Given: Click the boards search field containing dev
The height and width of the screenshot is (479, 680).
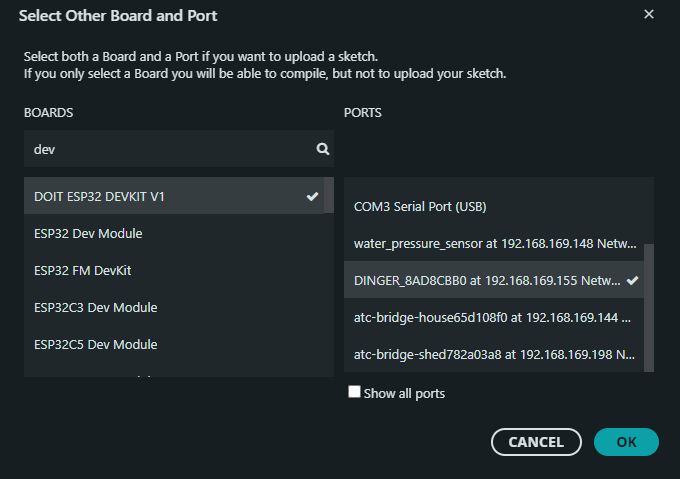Looking at the screenshot, I should [170, 149].
